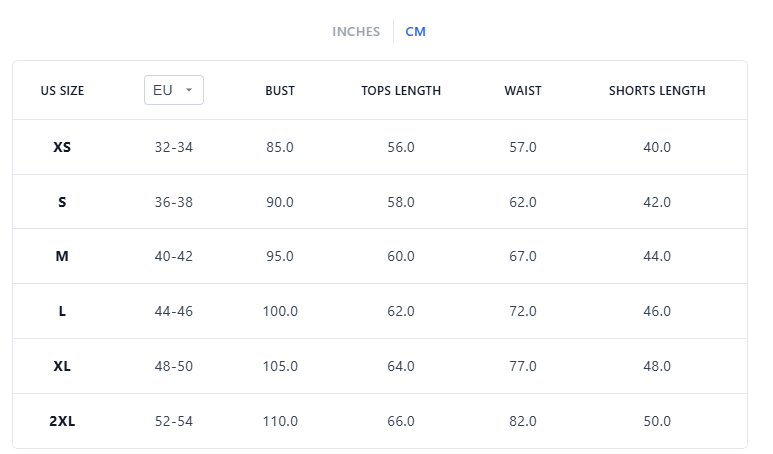Select the CM unit option
Viewport: 773px width, 454px height.
[415, 32]
